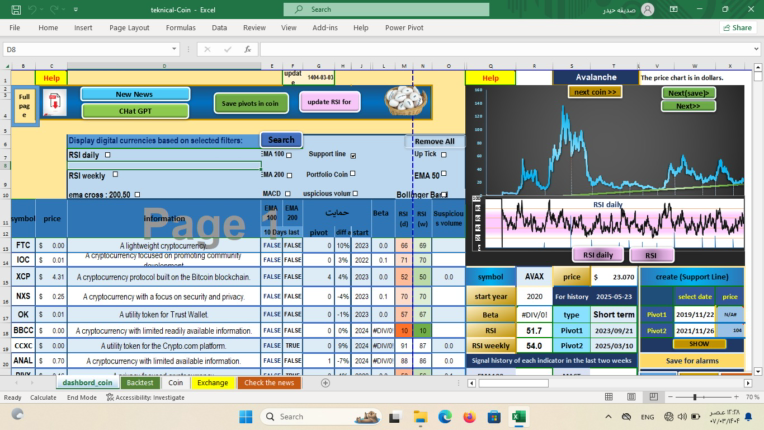Click the Next(save)> button

688,93
